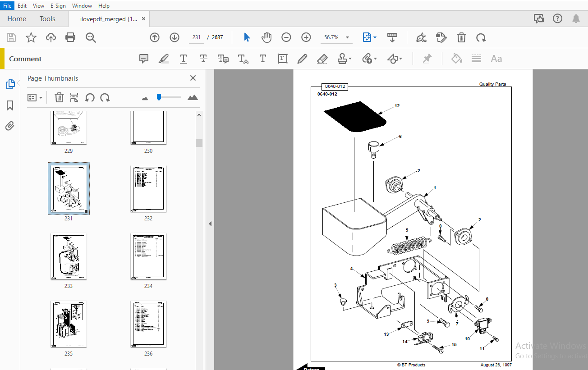Open the find text magnifier

[x=91, y=37]
